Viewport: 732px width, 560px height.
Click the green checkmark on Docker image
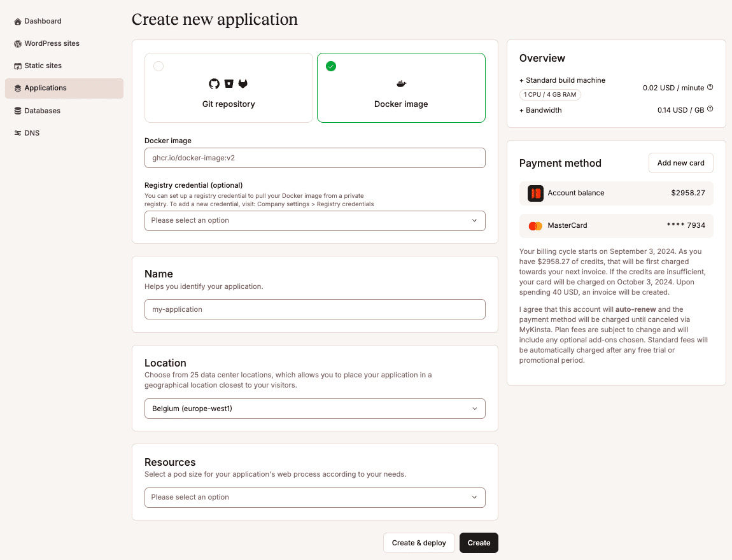tap(331, 66)
